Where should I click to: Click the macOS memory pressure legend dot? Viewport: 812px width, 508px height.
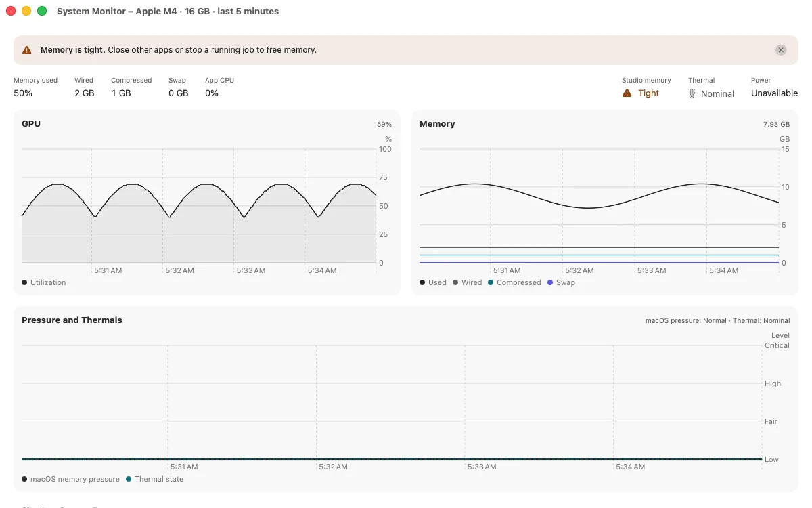[x=24, y=479]
